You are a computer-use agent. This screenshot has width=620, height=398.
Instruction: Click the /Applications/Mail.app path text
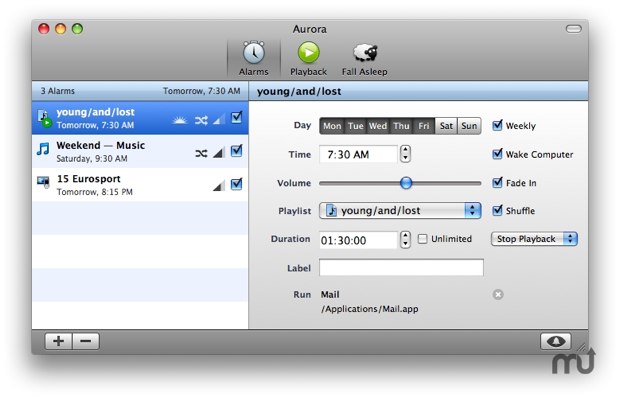pyautogui.click(x=369, y=309)
